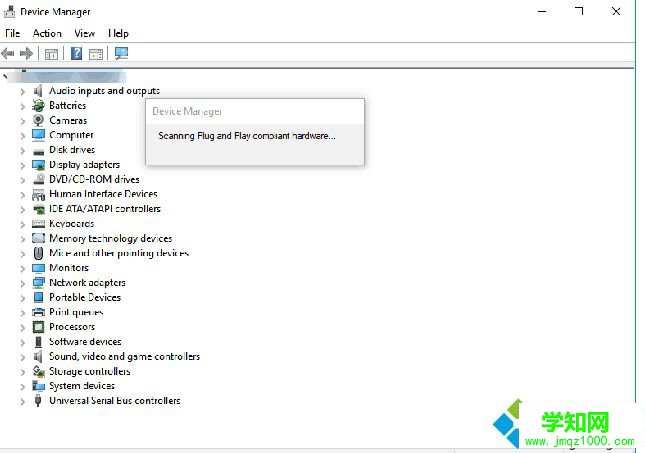Click the Display adapters icon
646x453 pixels.
click(x=38, y=165)
